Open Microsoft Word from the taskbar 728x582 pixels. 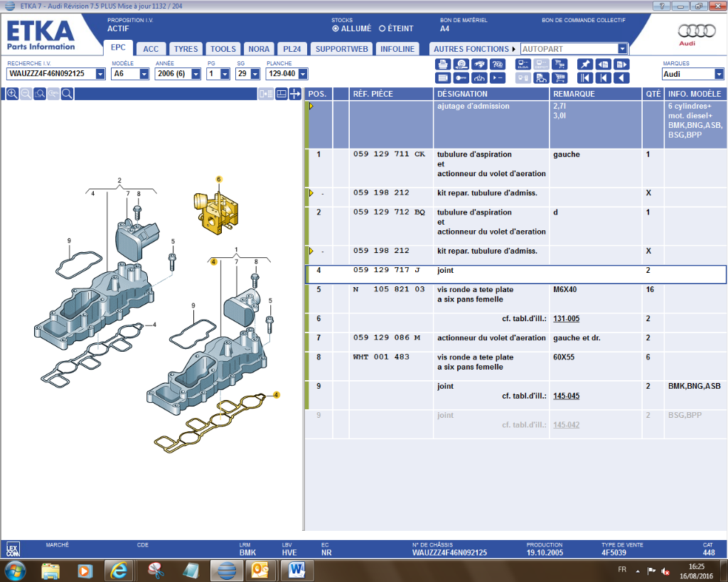(x=297, y=570)
